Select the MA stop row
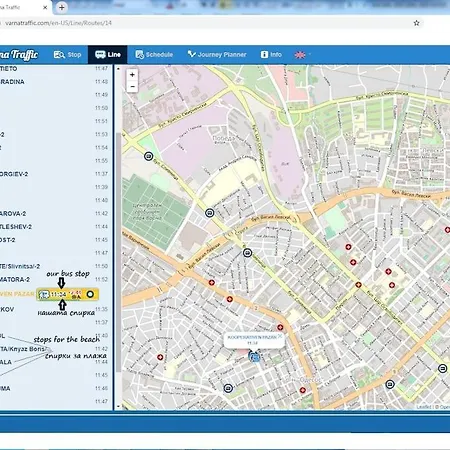The height and width of the screenshot is (450, 450). (55, 388)
